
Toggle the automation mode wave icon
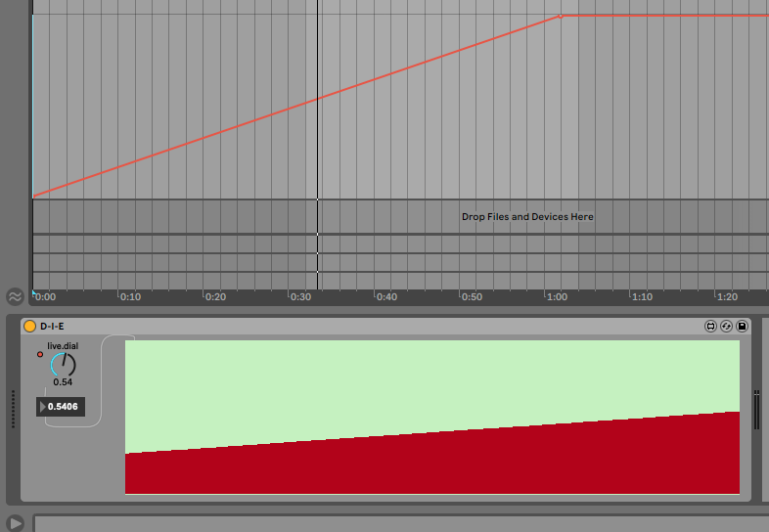[x=15, y=296]
